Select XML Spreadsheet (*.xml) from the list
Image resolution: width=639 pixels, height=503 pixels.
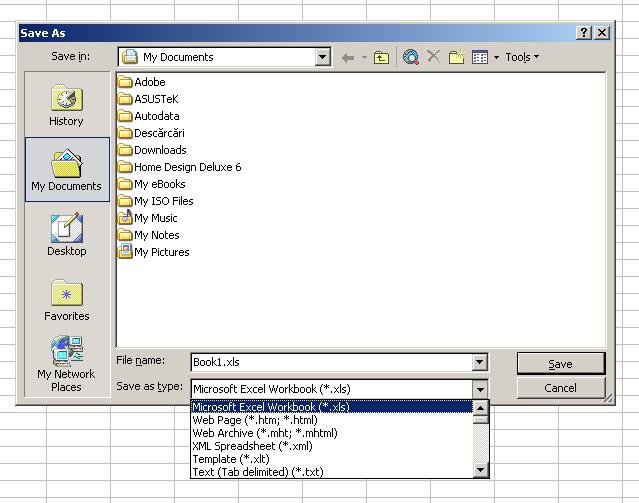[252, 446]
